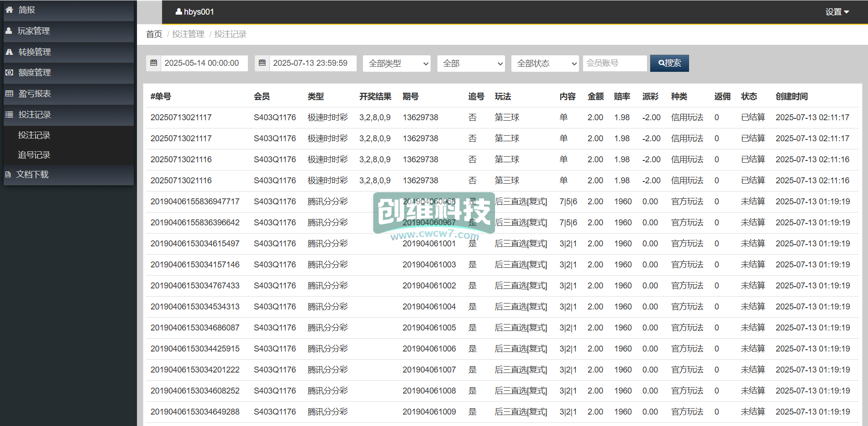Open the 盈亏报表 sidebar menu
The image size is (868, 426).
tap(68, 94)
